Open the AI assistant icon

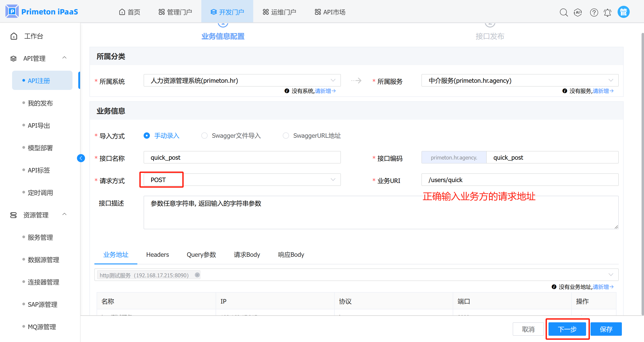tap(578, 12)
